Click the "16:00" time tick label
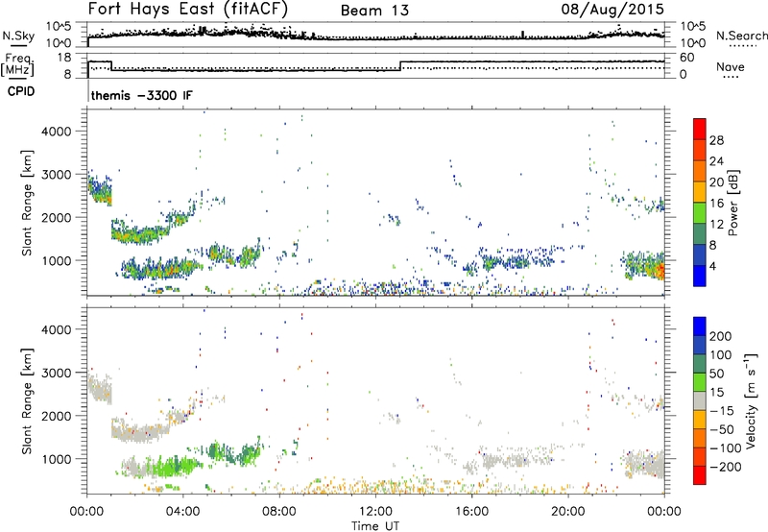This screenshot has width=768, height=532. pyautogui.click(x=471, y=512)
